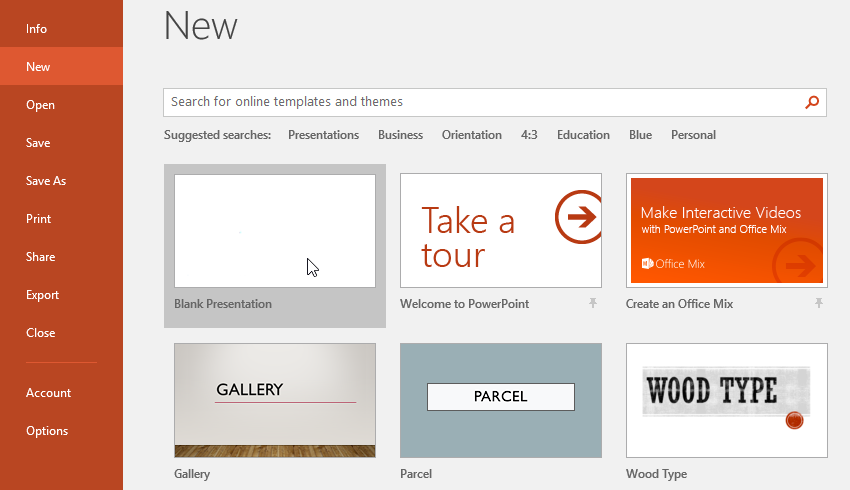
Task: Click the search magnifier icon
Action: point(812,102)
